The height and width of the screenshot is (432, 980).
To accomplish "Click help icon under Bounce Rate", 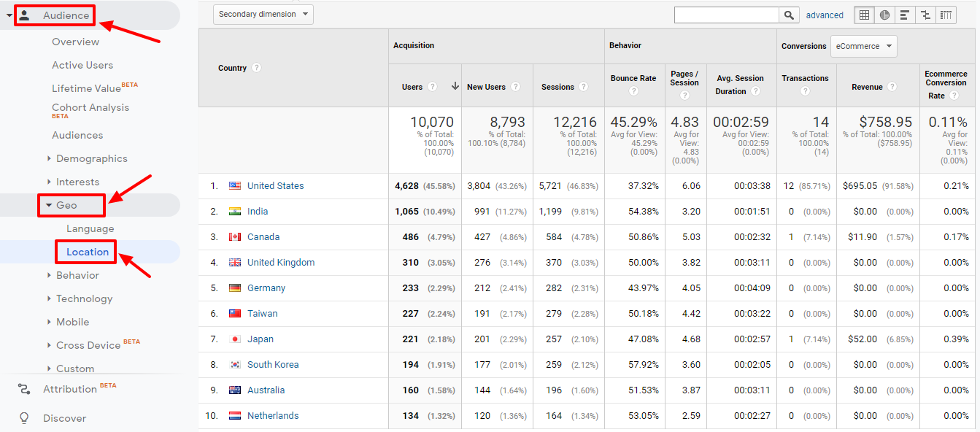I will click(x=633, y=91).
